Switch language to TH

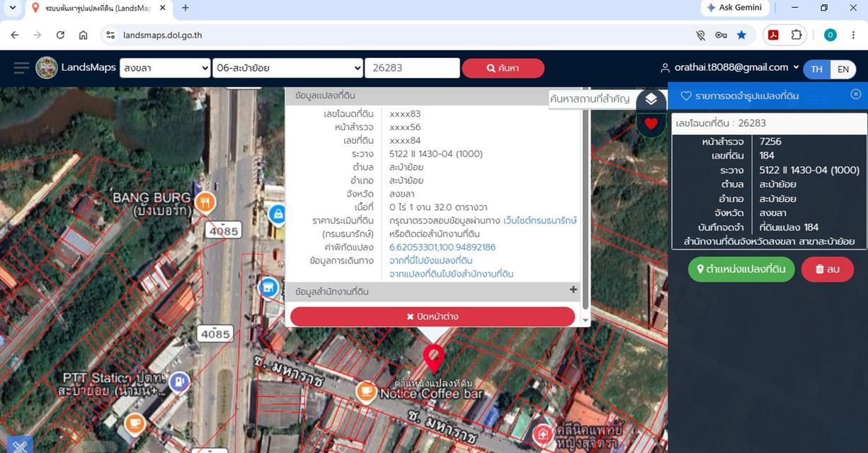point(816,69)
